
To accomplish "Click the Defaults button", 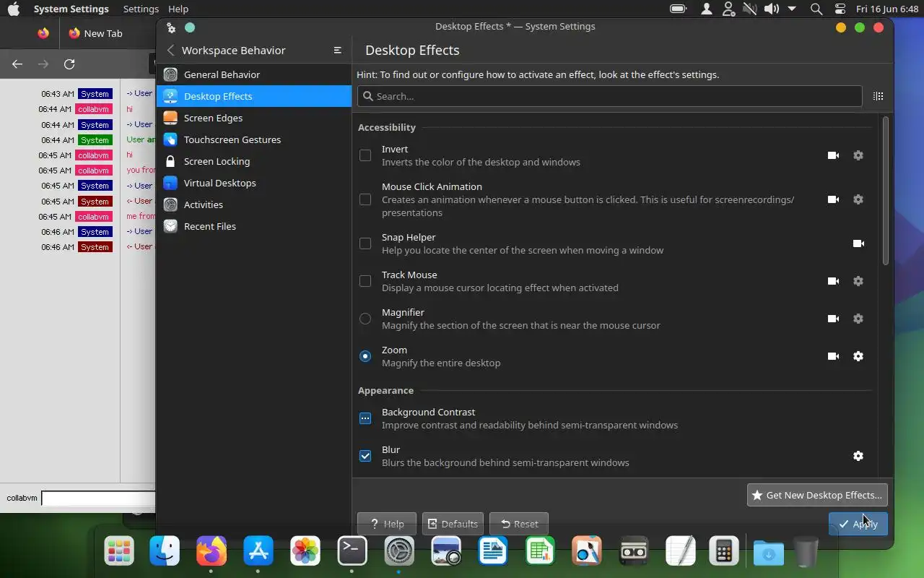I will pos(453,524).
